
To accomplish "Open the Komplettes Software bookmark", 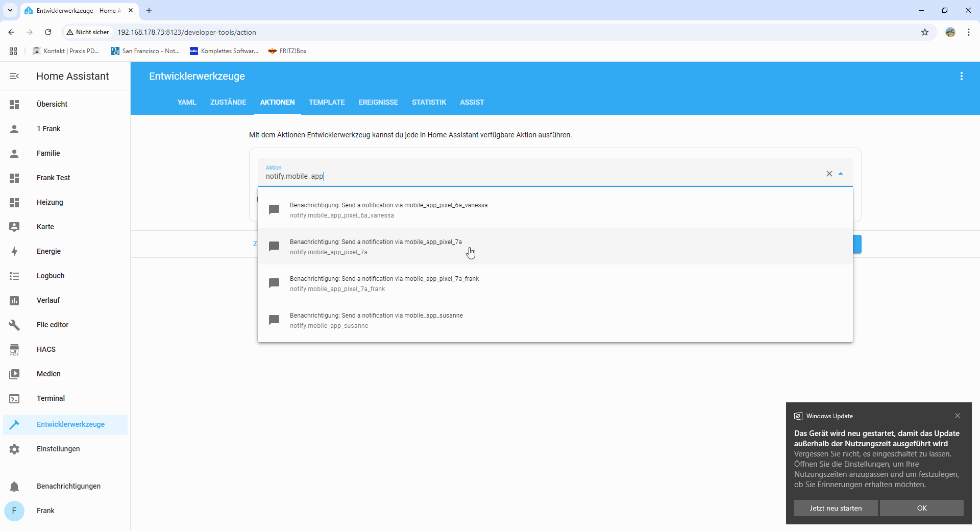I will pos(224,51).
